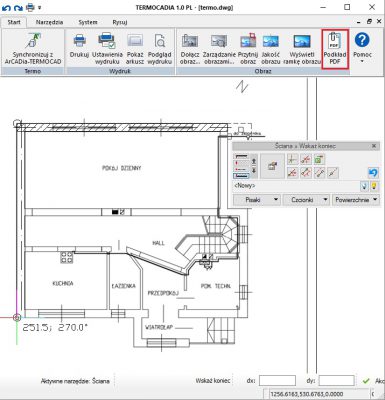Switch to the Rysuj tab
385x400 pixels.
point(120,22)
